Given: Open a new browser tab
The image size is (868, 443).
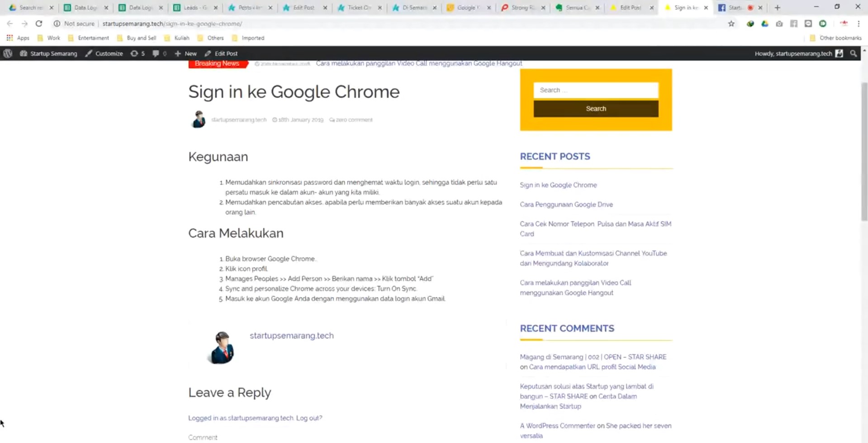Looking at the screenshot, I should click(x=778, y=8).
